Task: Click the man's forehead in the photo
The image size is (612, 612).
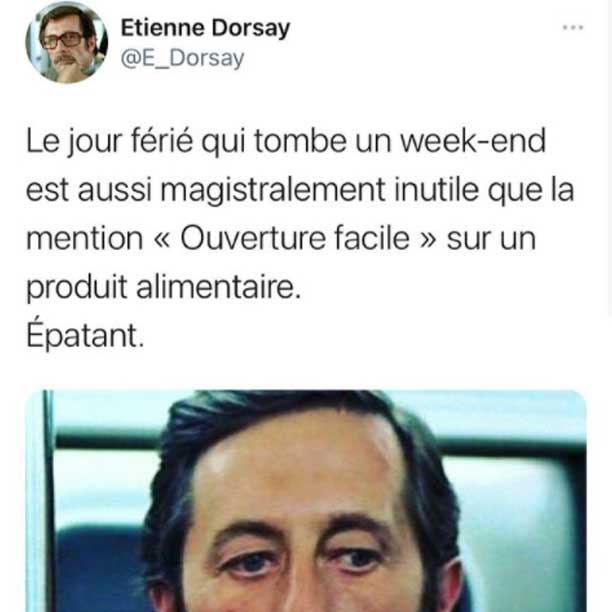Action: (299, 464)
